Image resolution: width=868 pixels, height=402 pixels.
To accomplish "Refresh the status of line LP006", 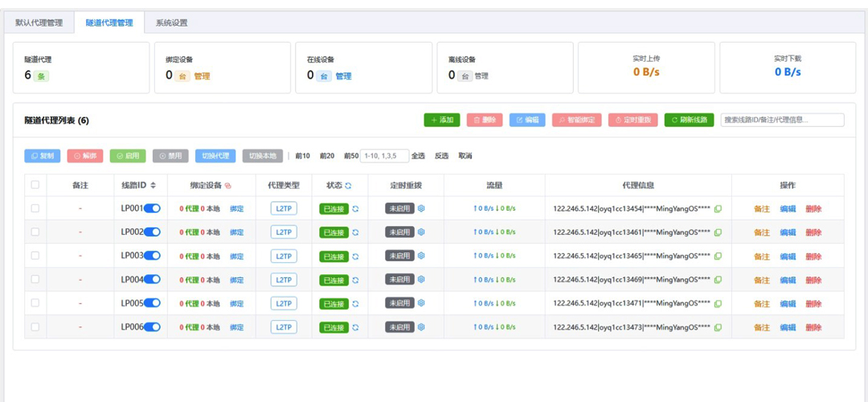I will point(355,327).
